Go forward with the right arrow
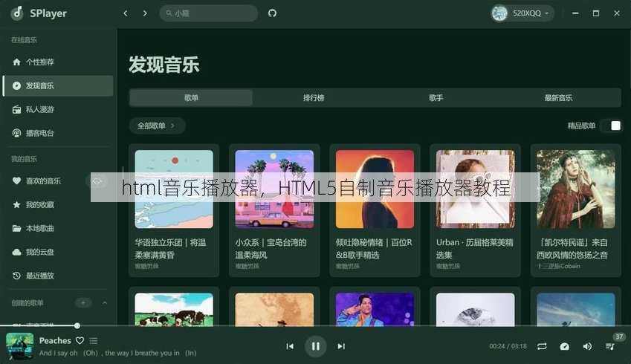This screenshot has width=631, height=364. 145,13
